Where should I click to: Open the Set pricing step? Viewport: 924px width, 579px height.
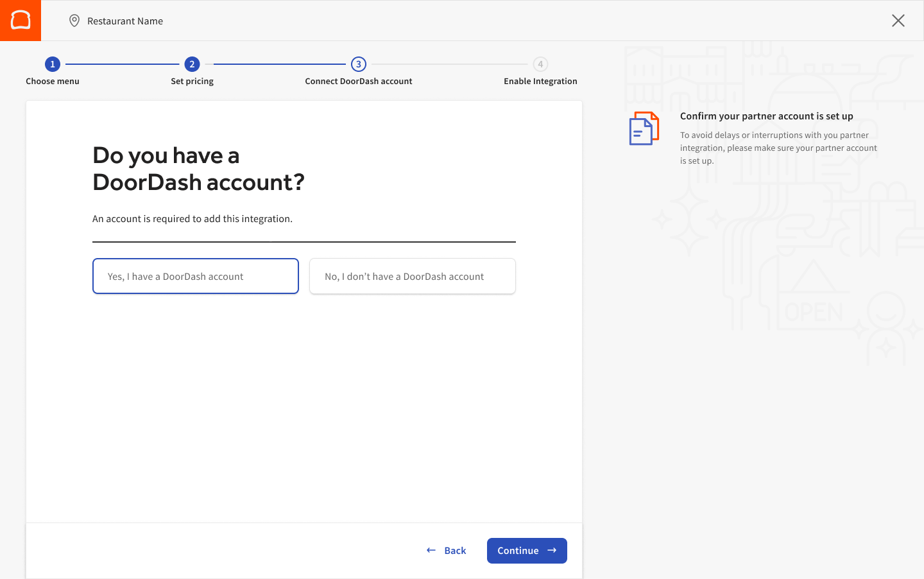pyautogui.click(x=192, y=81)
